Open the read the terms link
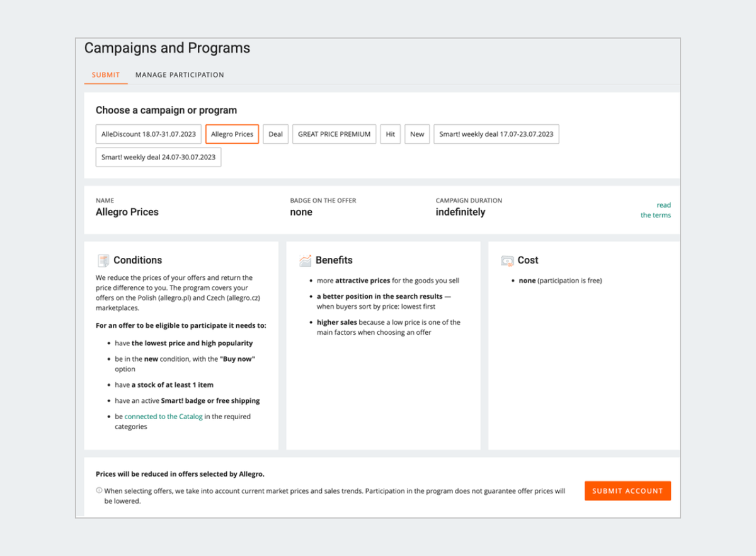Image resolution: width=756 pixels, height=556 pixels. tap(656, 210)
